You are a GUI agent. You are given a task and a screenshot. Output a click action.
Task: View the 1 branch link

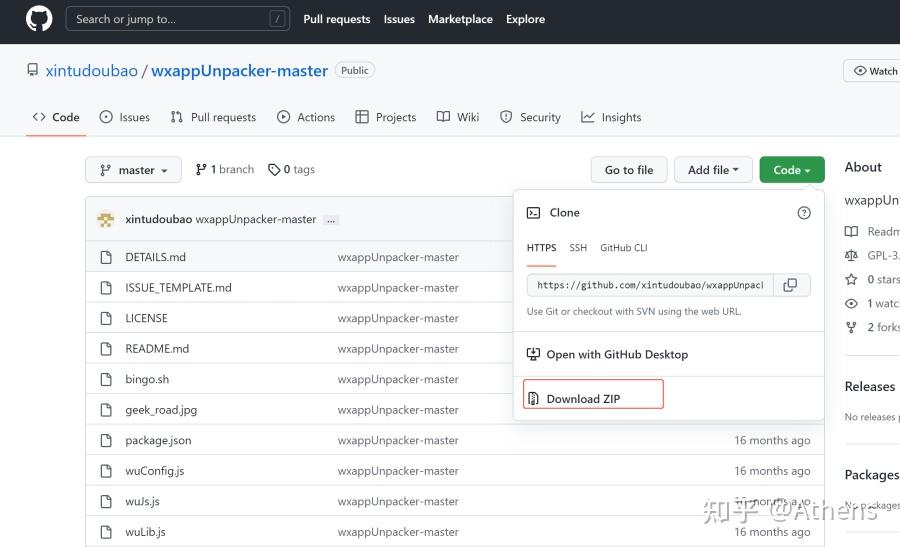(x=224, y=169)
